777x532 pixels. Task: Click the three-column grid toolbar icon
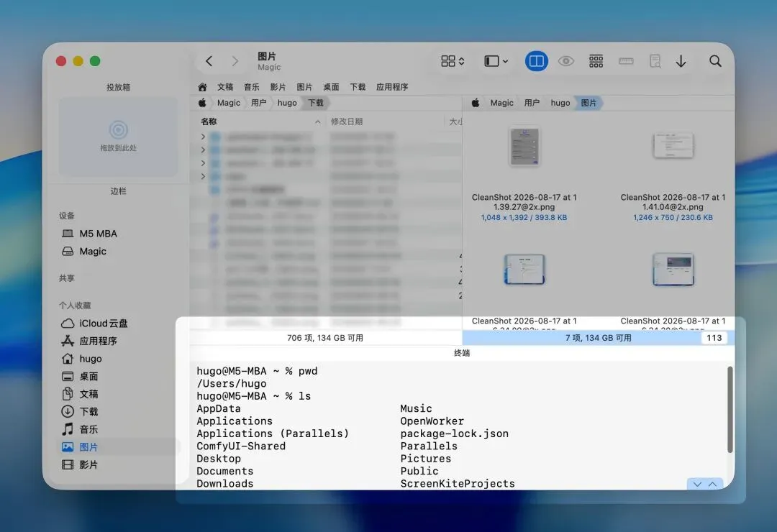click(596, 61)
